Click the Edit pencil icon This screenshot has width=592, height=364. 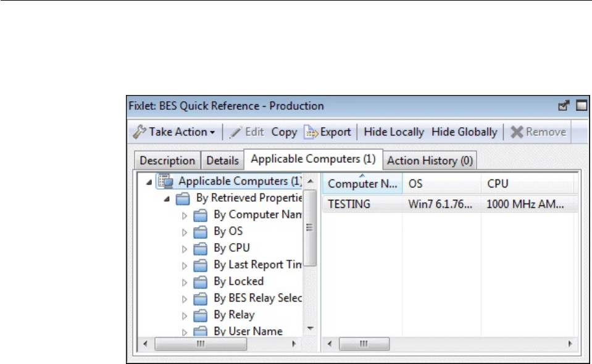point(236,133)
